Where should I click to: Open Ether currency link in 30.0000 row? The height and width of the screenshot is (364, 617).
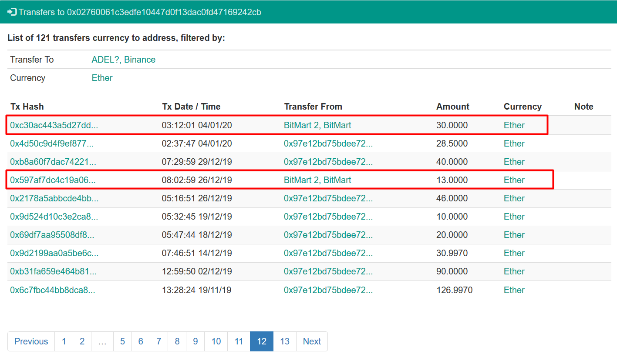pos(514,125)
